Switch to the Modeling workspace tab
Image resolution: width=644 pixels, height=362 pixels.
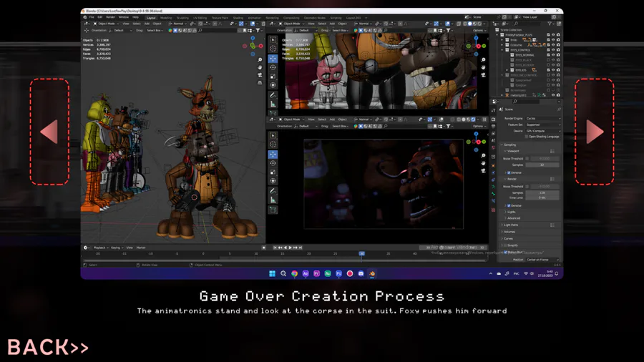pos(166,18)
